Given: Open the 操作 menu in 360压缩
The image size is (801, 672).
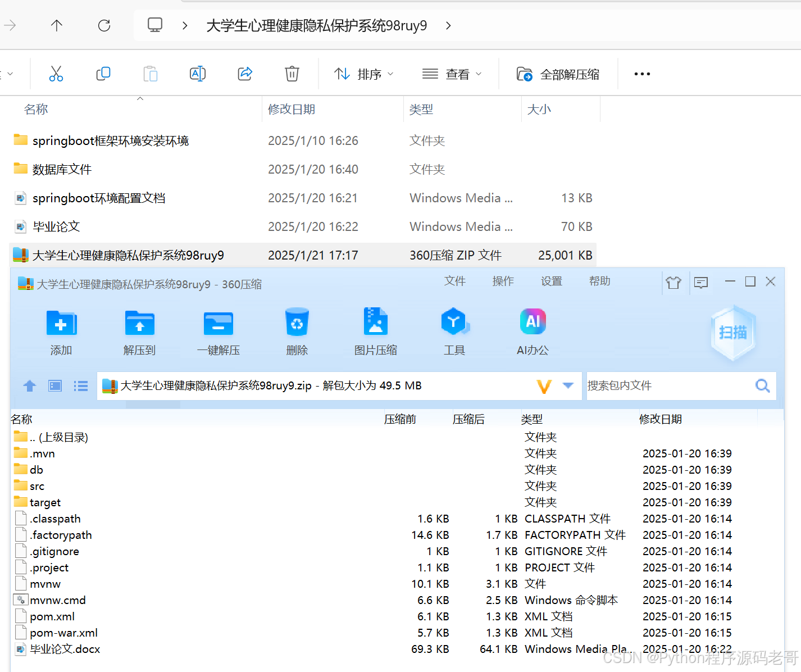Looking at the screenshot, I should pos(503,281).
